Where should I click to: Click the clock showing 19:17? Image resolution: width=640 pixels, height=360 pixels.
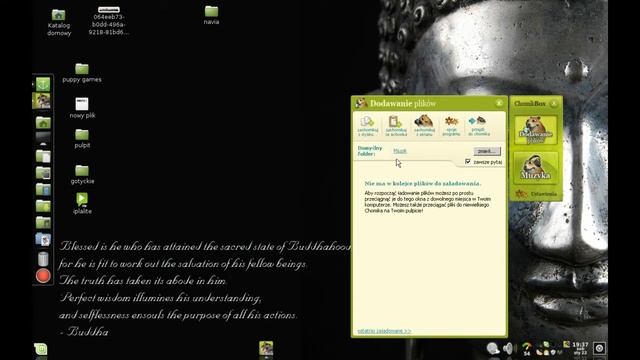tap(580, 348)
